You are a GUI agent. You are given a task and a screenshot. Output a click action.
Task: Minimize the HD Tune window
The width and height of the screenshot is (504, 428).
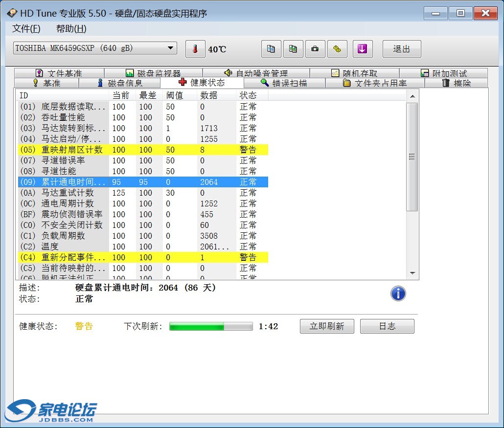[435, 13]
